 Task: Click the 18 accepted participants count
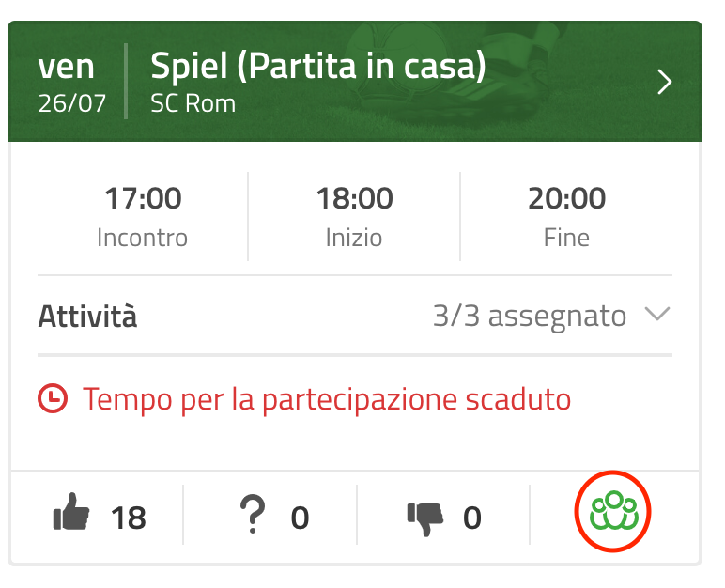[128, 518]
